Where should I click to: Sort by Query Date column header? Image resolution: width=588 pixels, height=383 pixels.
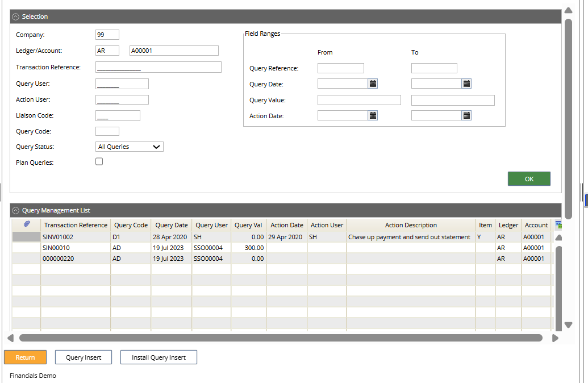(172, 225)
